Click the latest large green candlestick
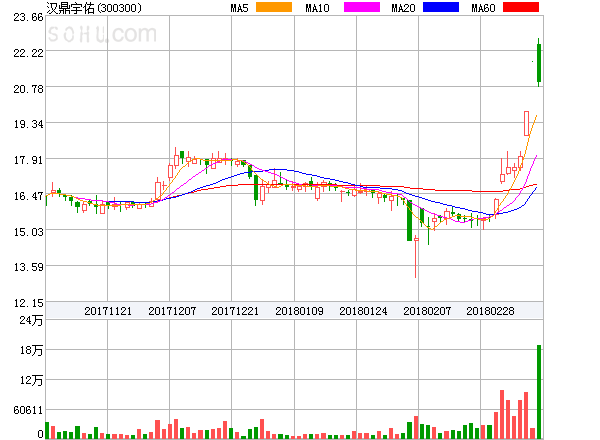600x440 pixels. point(539,63)
